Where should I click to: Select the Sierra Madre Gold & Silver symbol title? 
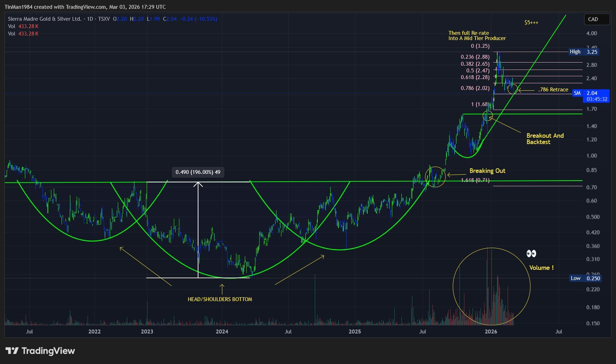click(x=45, y=19)
